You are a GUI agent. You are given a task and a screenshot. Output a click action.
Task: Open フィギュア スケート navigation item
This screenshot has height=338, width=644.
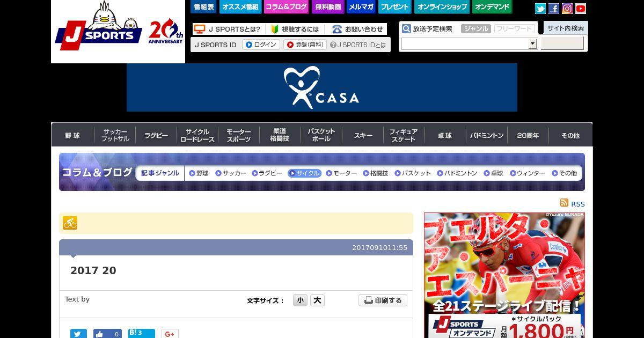click(404, 136)
